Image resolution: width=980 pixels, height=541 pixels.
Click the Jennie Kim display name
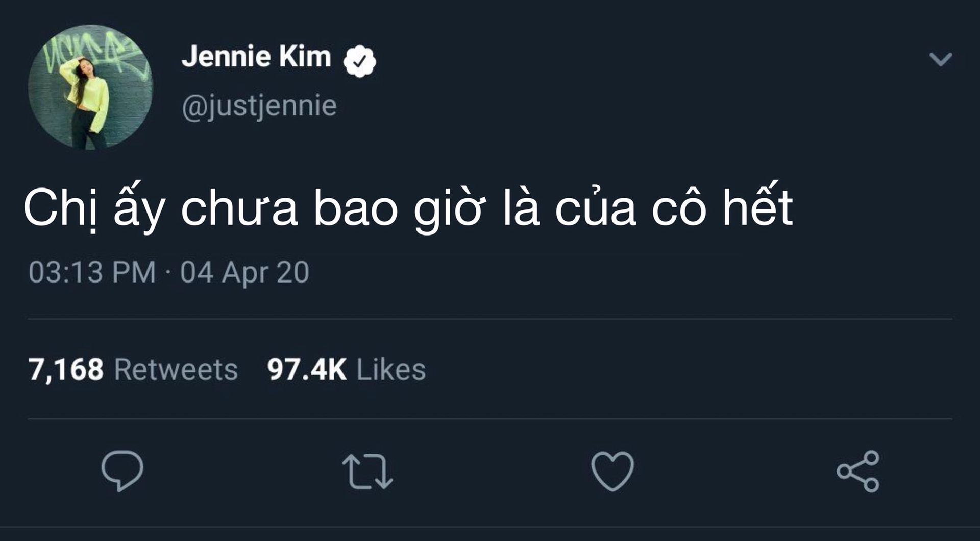coord(256,56)
